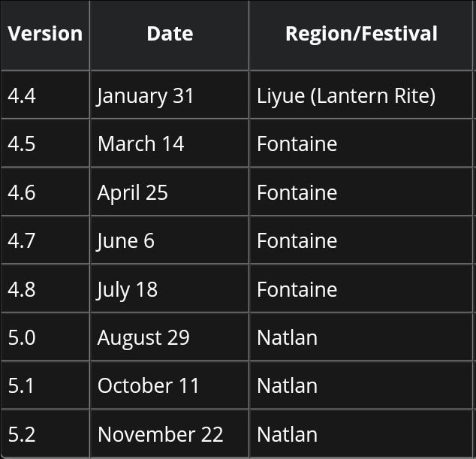
Task: Click the version 4.8 cell
Action: [45, 288]
